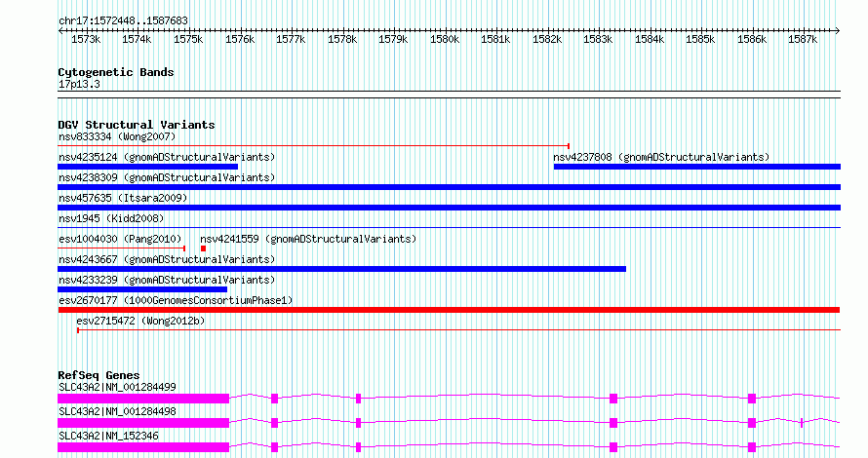Viewport: 868px width, 458px height.
Task: Click the 1584k ruler tick label
Action: pyautogui.click(x=650, y=39)
